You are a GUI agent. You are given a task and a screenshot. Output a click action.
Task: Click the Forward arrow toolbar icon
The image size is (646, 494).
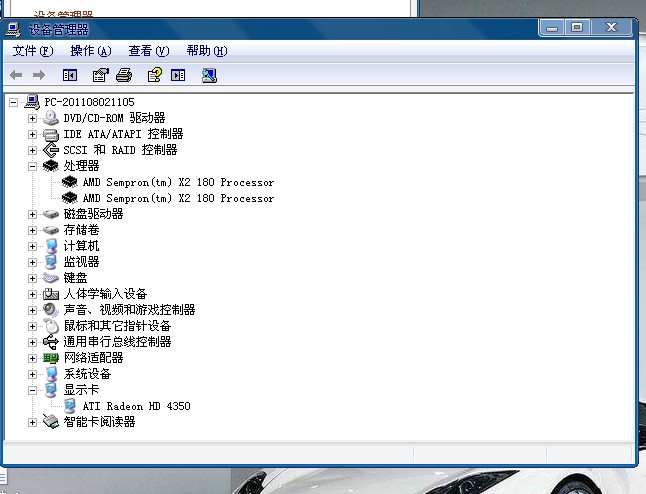pos(39,75)
